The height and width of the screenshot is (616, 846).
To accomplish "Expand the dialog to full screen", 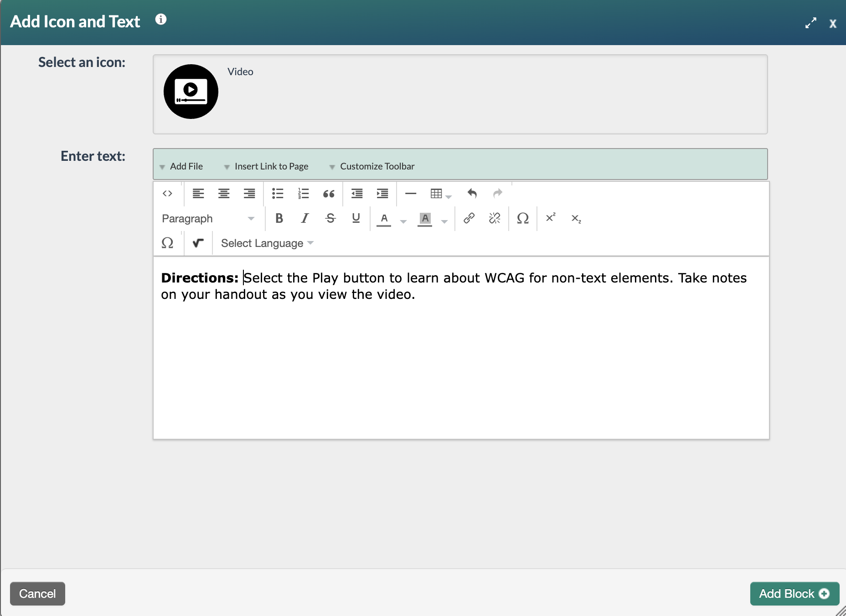I will click(810, 23).
